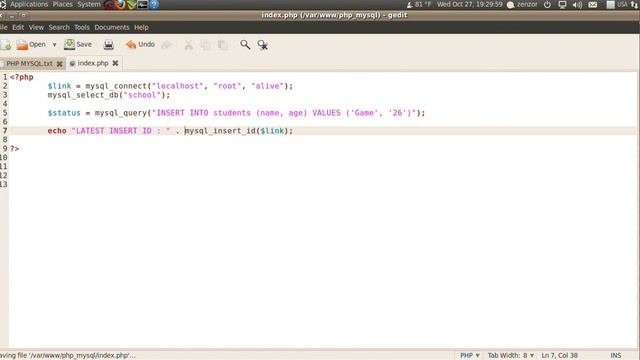Screen dimensions: 640x360
Task: Save the current file
Action: click(78, 44)
